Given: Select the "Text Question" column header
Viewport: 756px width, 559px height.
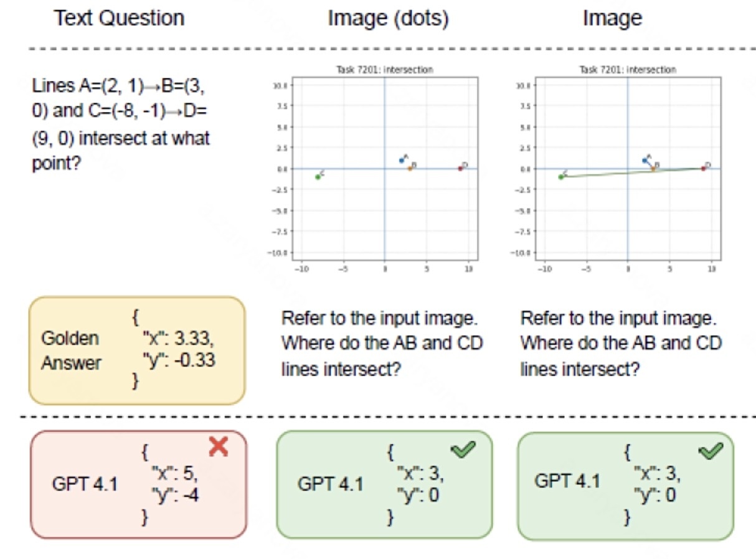Looking at the screenshot, I should 120,18.
